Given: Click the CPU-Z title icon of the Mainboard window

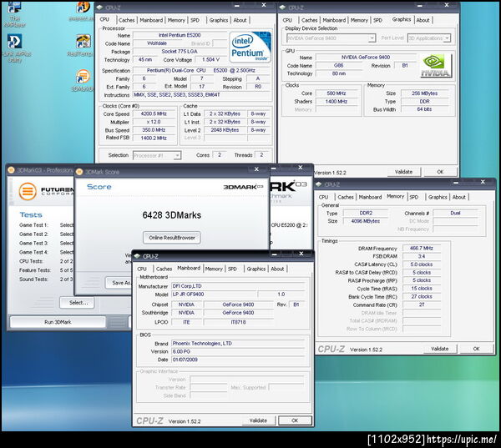Looking at the screenshot, I should point(138,256).
